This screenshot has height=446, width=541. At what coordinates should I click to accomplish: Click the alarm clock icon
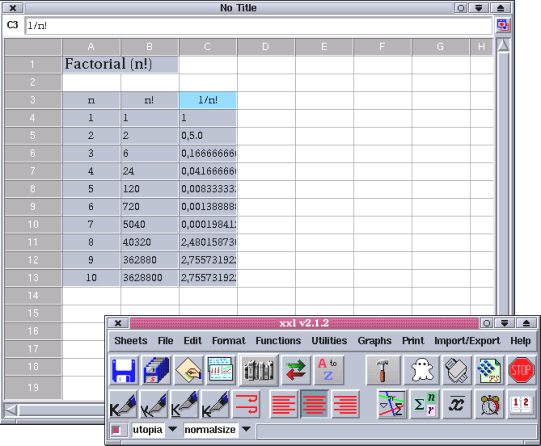point(489,404)
